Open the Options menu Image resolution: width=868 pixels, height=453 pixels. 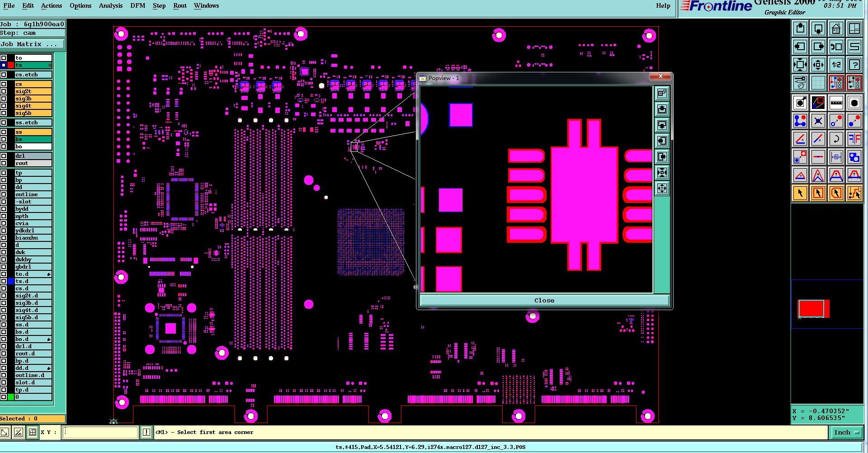80,5
